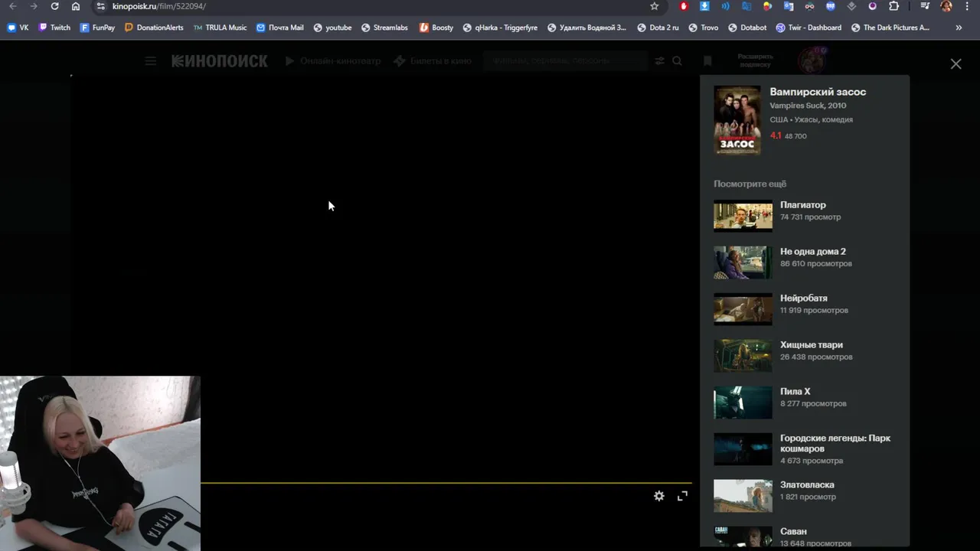This screenshot has height=551, width=980.
Task: Open the Почта Mail bookmark
Action: coord(280,28)
